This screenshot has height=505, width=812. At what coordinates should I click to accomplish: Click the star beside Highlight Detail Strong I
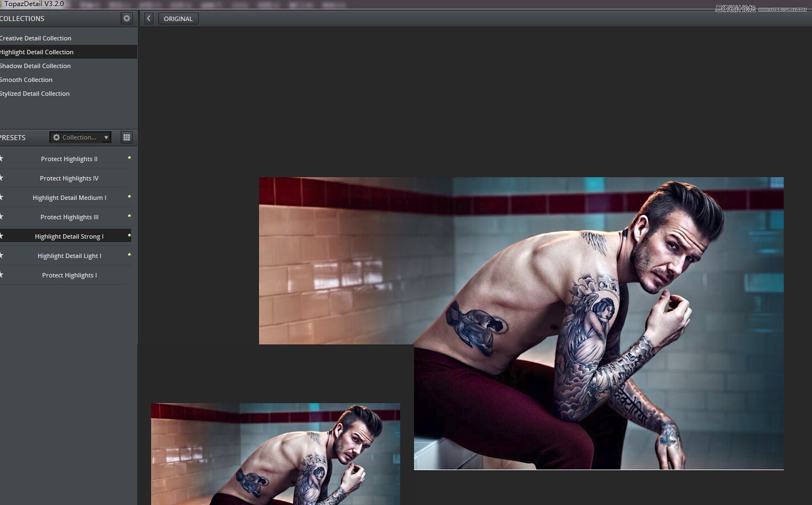point(2,236)
